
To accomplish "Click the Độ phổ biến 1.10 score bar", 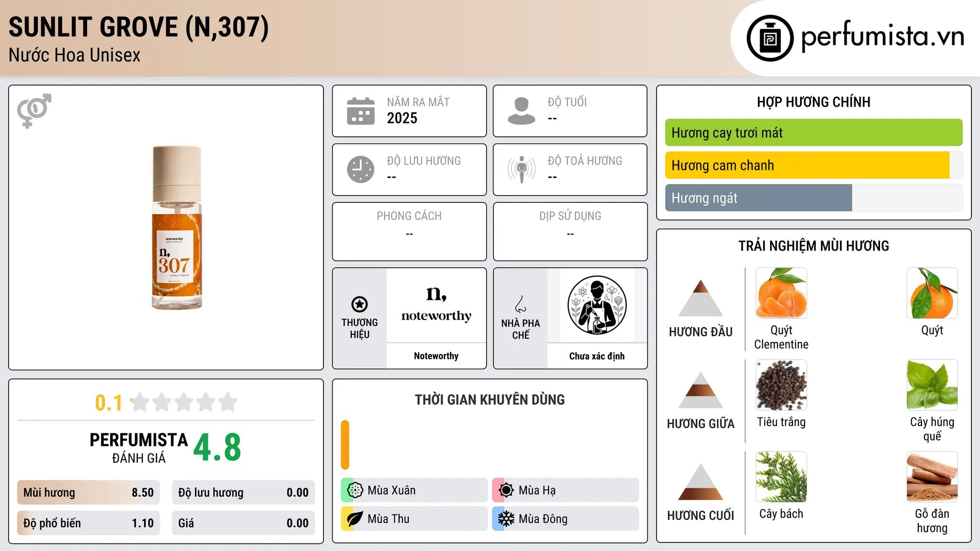I will pos(89,523).
